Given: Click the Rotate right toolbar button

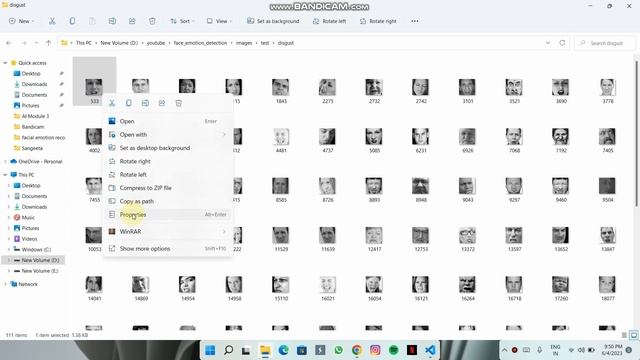Looking at the screenshot, I should coord(378,21).
